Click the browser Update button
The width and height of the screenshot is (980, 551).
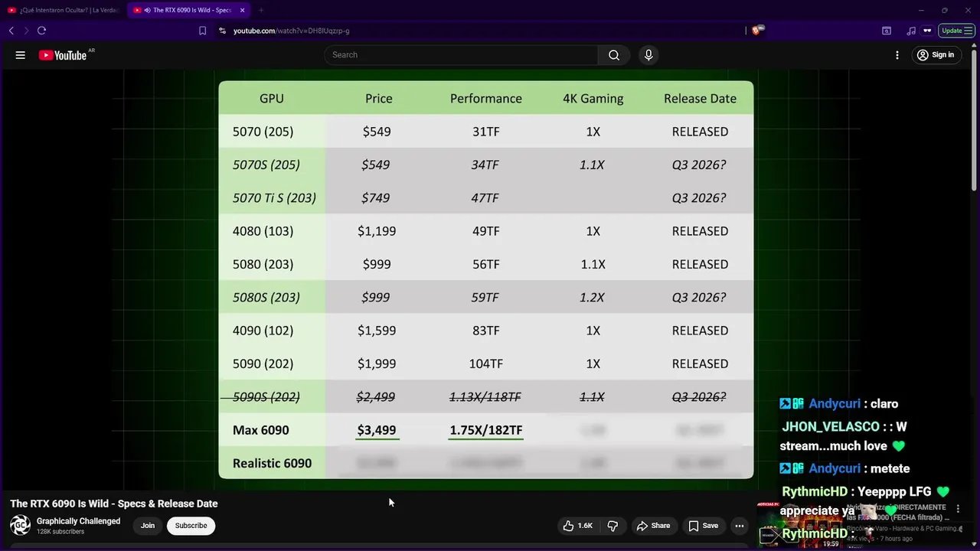pyautogui.click(x=957, y=31)
